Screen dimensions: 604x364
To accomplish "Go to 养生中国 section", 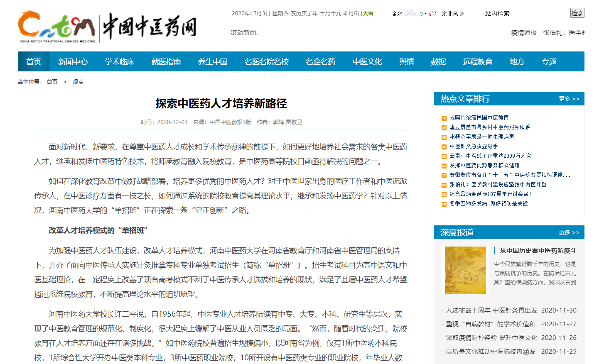I will [x=212, y=62].
